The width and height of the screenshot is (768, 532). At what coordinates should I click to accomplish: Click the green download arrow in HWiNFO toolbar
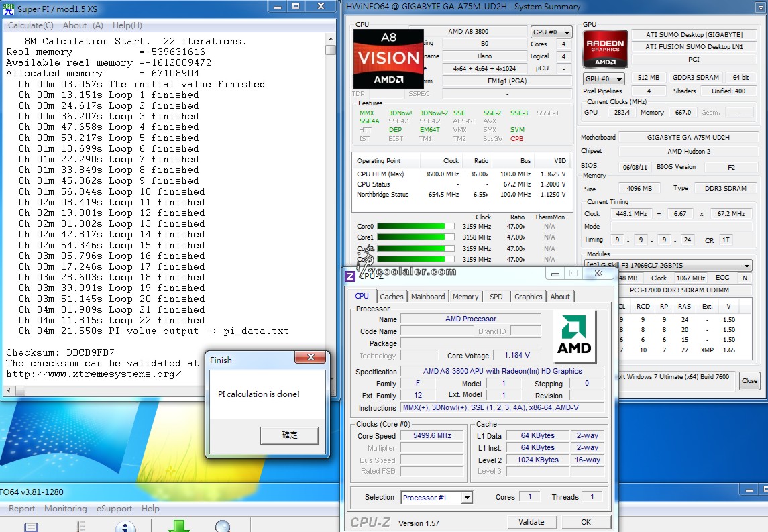[179, 526]
